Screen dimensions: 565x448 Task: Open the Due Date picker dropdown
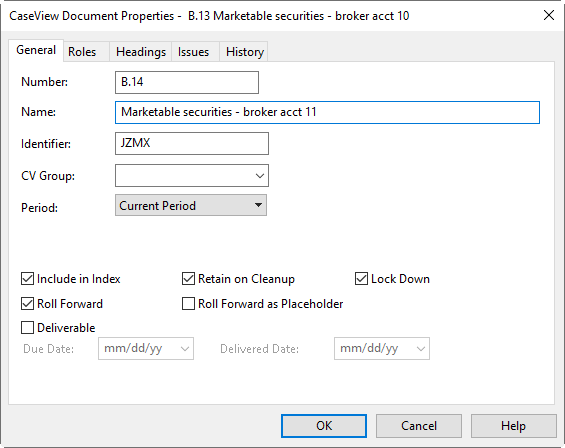point(185,349)
